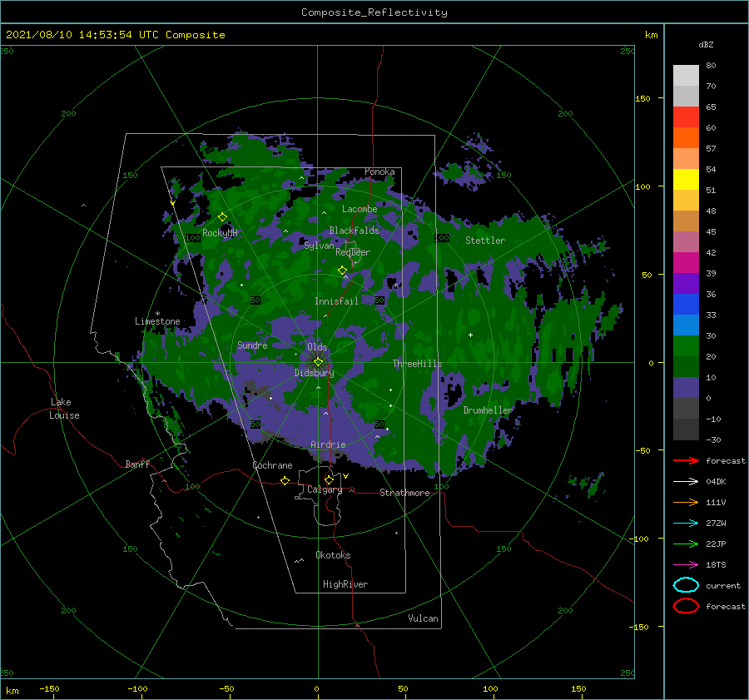749x700 pixels.
Task: Click the yellow diamond marker below Cochrane
Action: pos(285,480)
